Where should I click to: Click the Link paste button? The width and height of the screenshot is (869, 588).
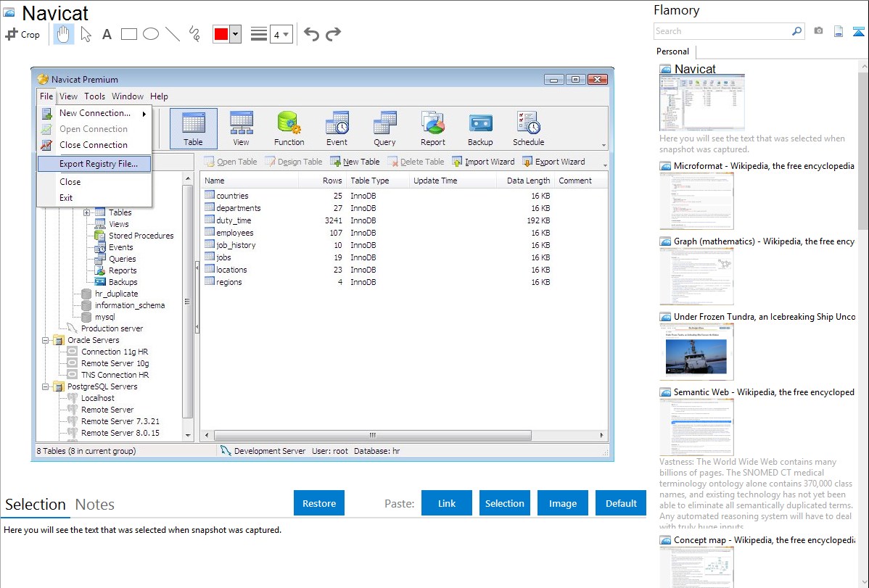point(447,503)
